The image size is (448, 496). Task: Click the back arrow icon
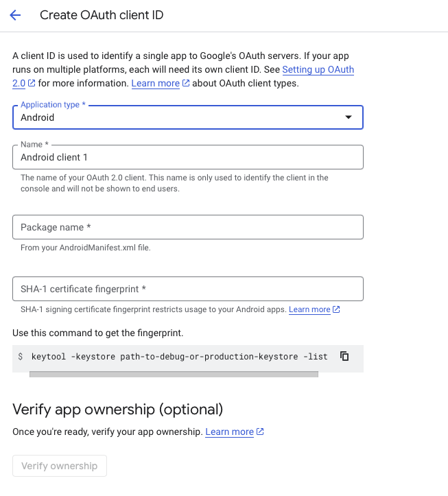point(15,15)
